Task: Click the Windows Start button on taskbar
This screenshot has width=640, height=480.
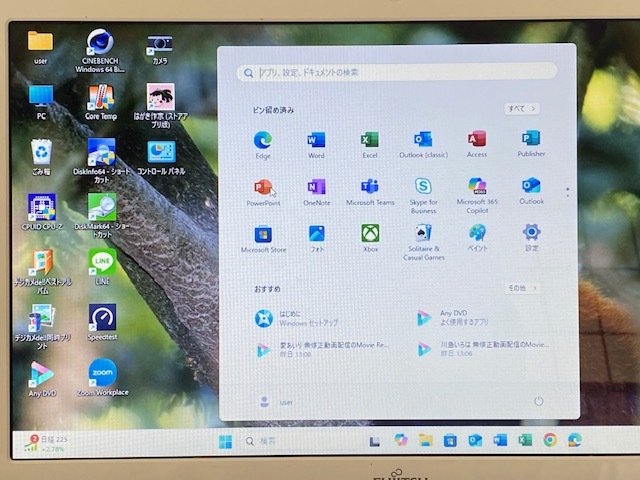Action: [x=225, y=441]
